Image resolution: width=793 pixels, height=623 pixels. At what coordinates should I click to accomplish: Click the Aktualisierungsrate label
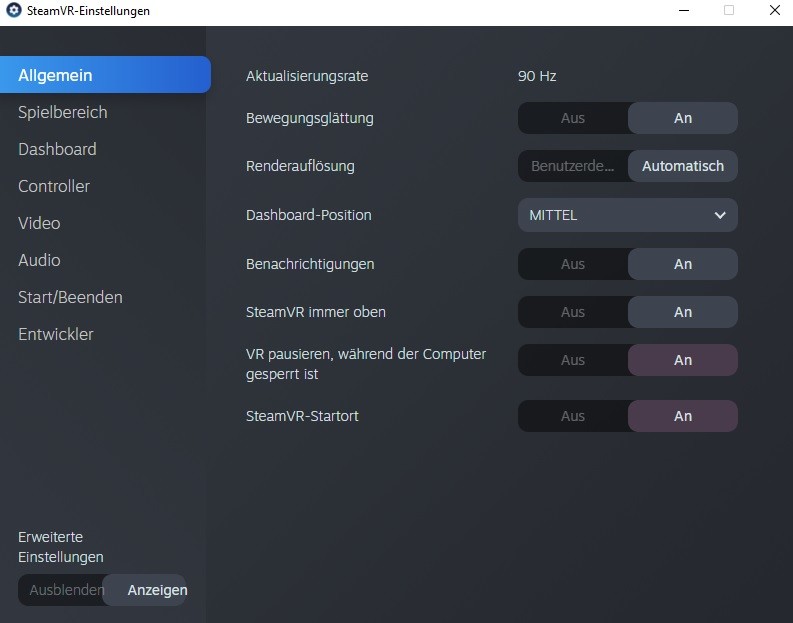(x=307, y=76)
